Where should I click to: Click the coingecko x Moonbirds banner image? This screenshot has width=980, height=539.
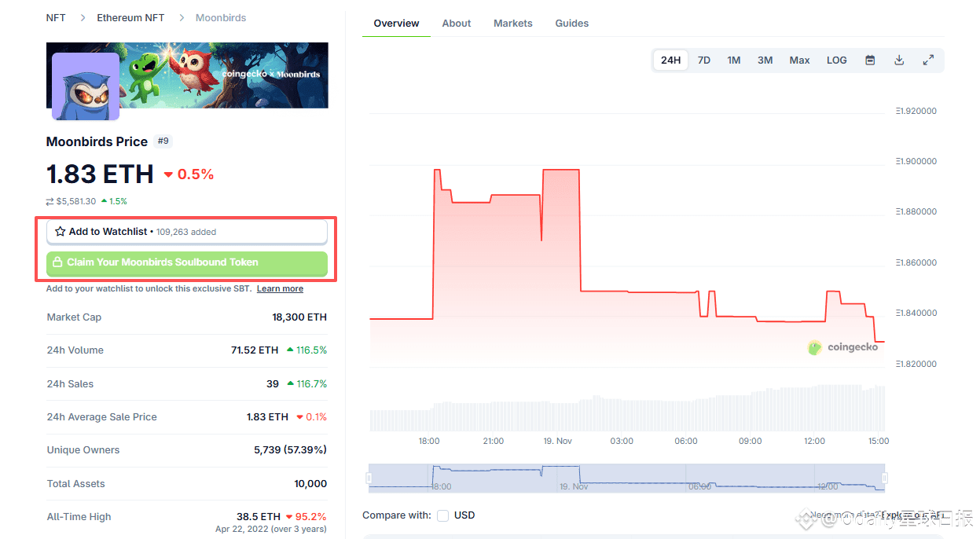tap(187, 75)
